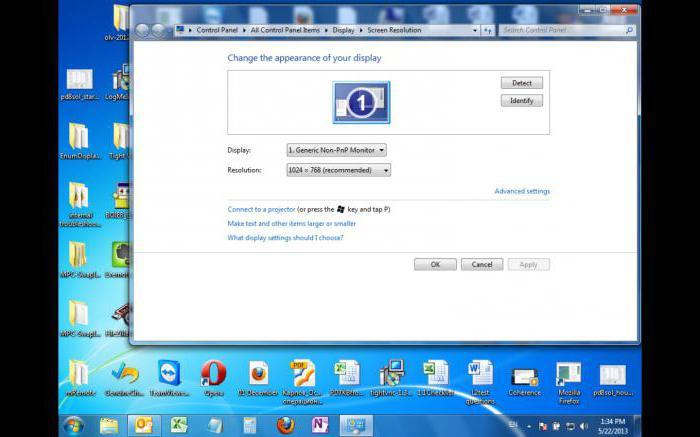Click the Action Center flag tray icon
Viewport: 700px width, 437px height.
(543, 426)
